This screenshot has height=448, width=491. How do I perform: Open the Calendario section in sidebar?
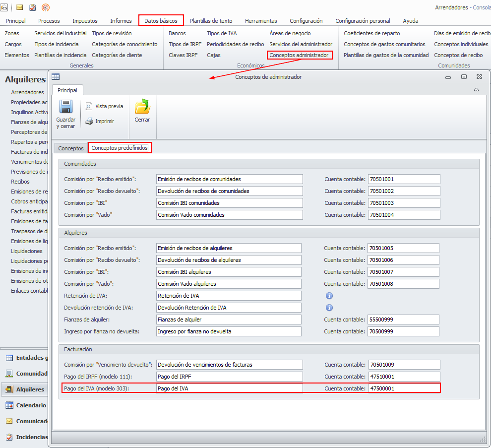coord(31,405)
